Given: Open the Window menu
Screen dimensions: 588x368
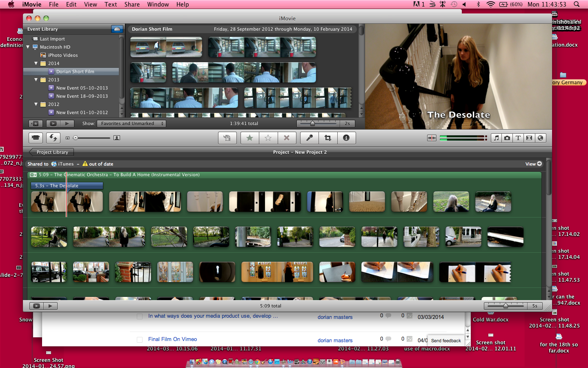Looking at the screenshot, I should (158, 4).
